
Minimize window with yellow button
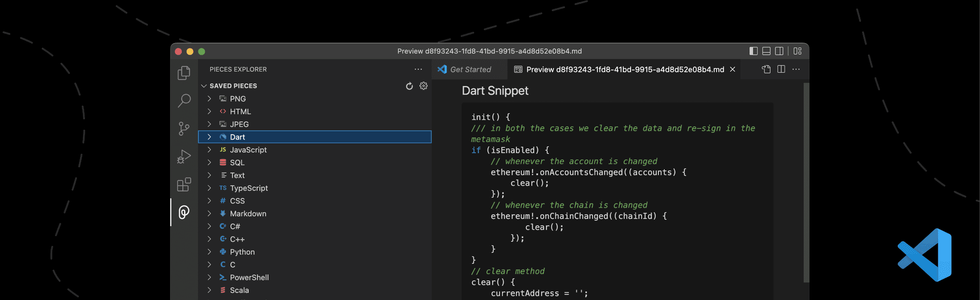[190, 51]
